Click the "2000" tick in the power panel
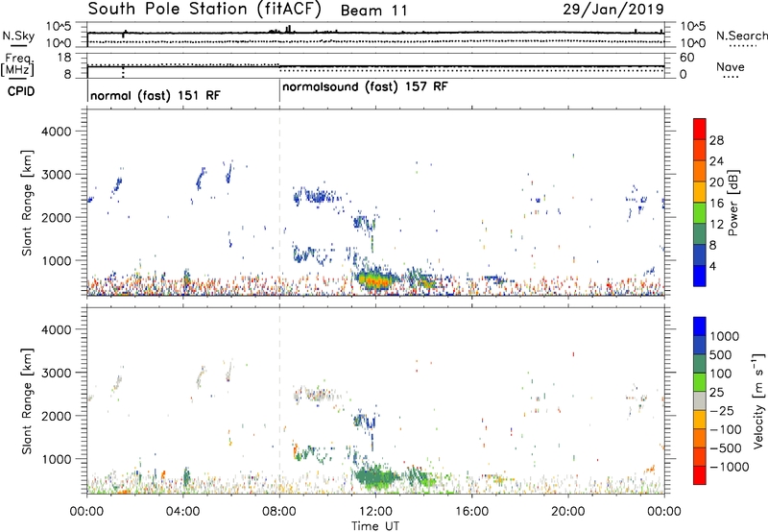 coord(56,217)
